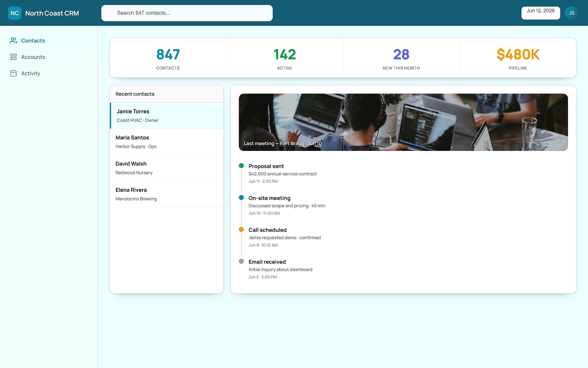Click 'Initial inquiry about dashboard' text

click(x=280, y=269)
